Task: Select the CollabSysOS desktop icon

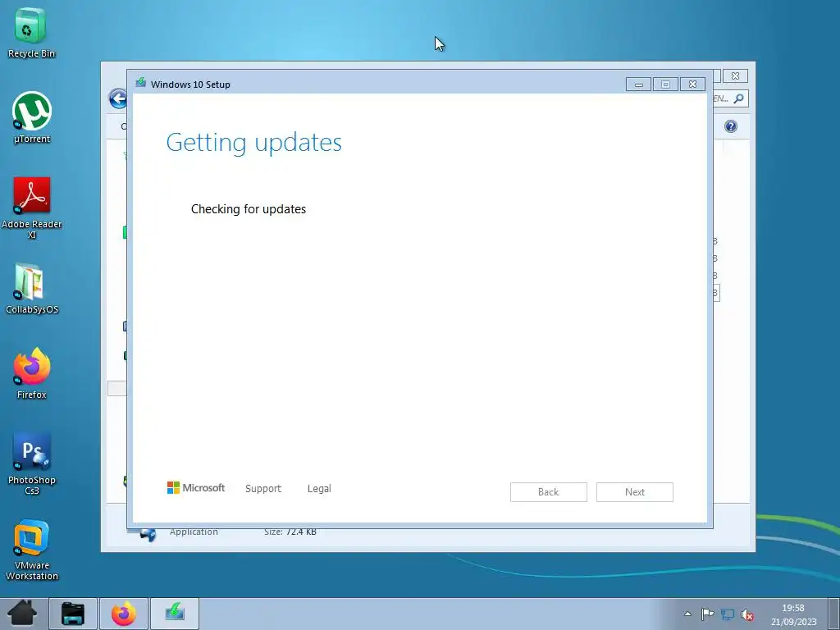Action: 32,288
